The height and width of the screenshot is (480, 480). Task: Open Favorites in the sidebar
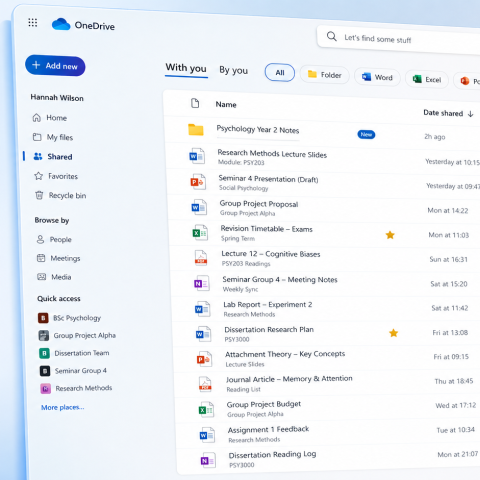point(56,176)
